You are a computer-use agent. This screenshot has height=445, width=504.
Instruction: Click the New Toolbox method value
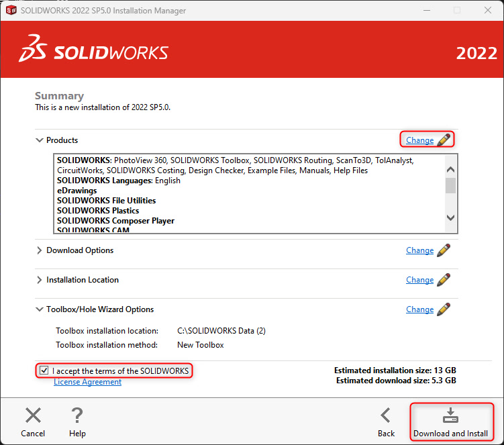point(201,345)
